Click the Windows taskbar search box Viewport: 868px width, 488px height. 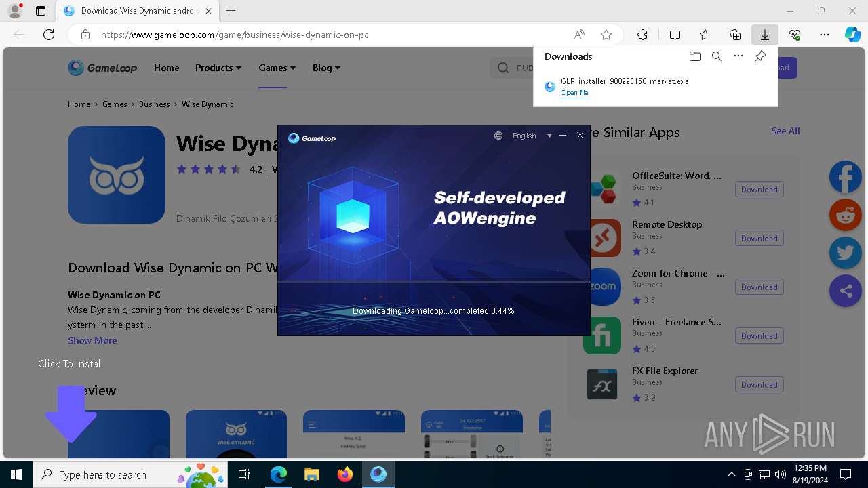(x=131, y=474)
